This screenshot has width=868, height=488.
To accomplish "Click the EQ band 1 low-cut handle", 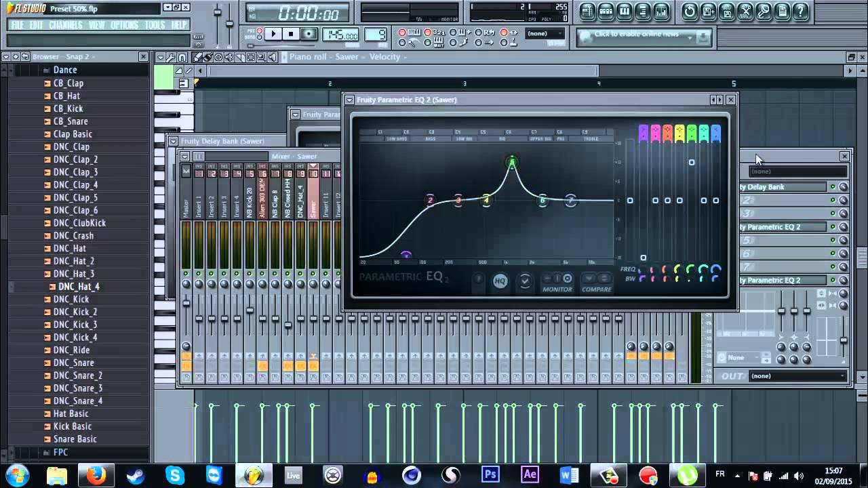I will point(406,255).
